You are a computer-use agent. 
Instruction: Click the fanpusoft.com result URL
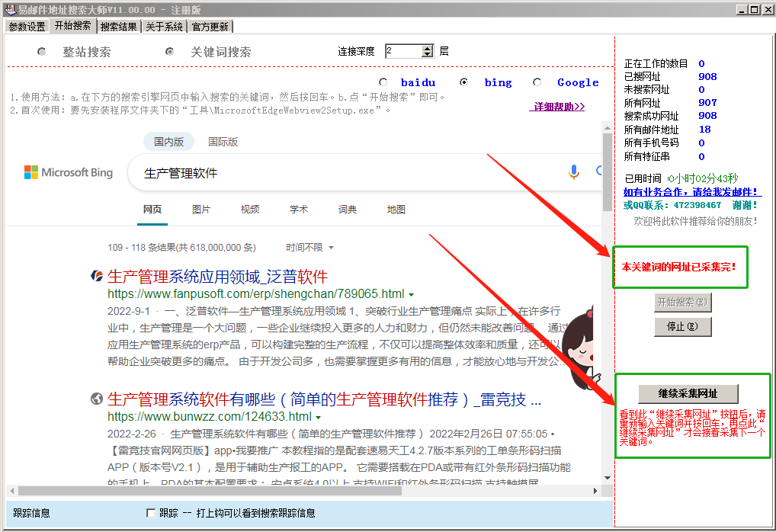coord(256,294)
